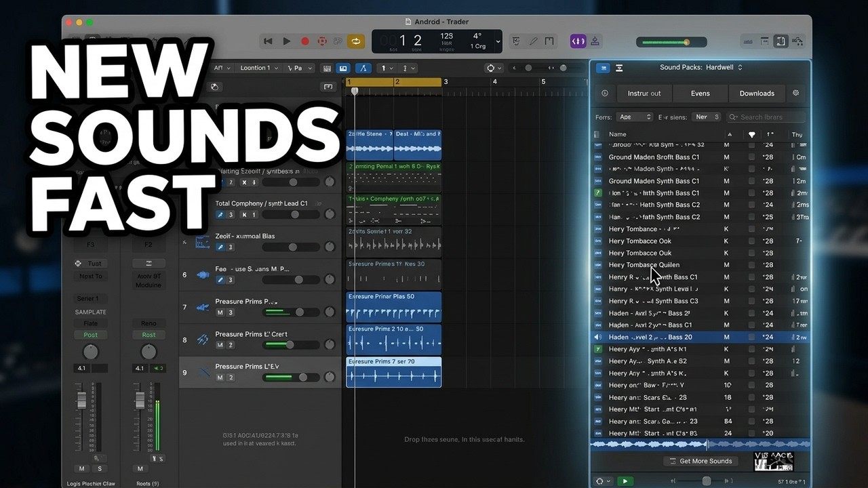Click the Total Comphony track blue pen icon
This screenshot has height=488, width=868.
point(220,215)
